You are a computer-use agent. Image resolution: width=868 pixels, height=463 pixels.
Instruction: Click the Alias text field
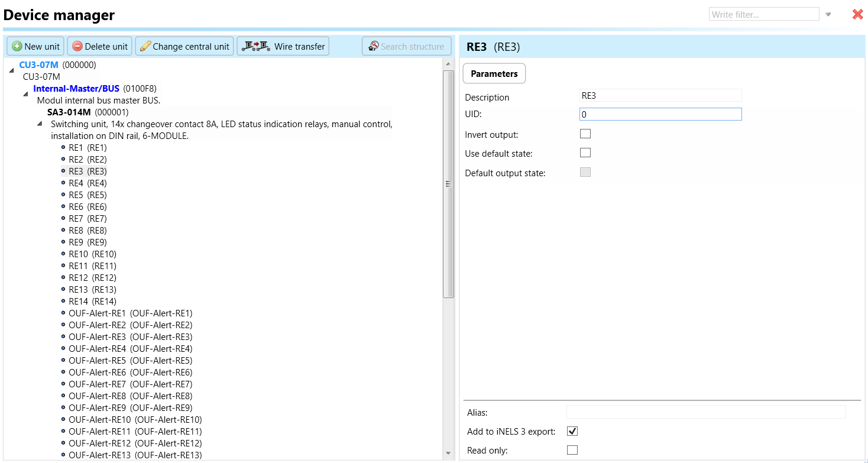point(705,412)
